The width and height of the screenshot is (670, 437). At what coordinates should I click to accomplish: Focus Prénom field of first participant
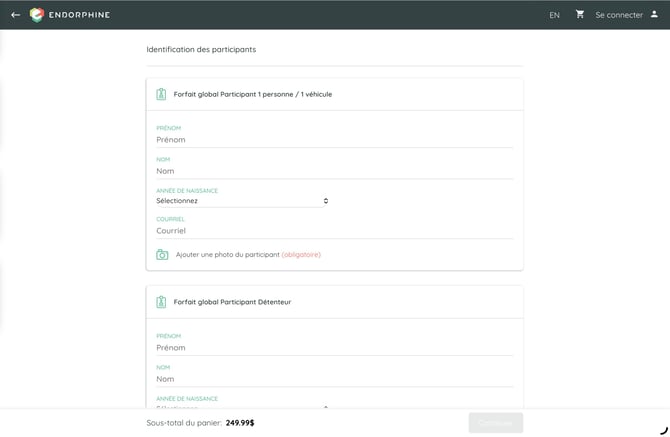click(335, 140)
